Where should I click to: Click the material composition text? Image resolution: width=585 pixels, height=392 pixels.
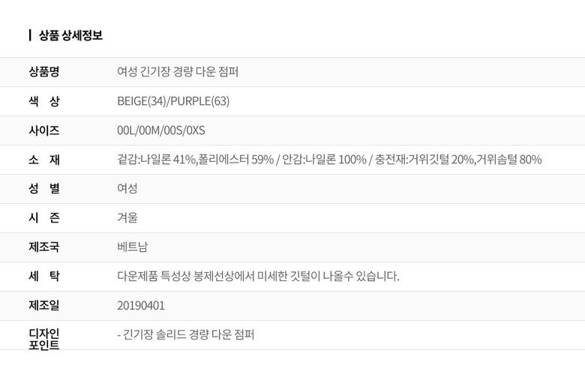[x=329, y=160]
